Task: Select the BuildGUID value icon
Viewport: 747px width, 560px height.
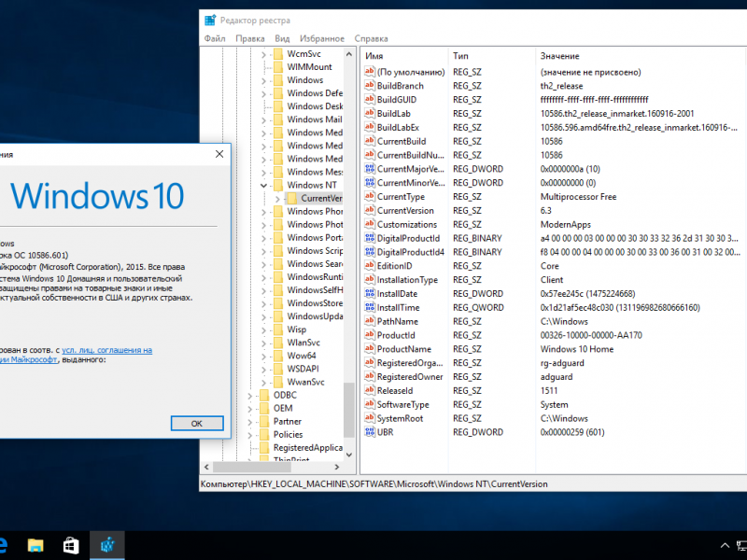Action: point(369,99)
